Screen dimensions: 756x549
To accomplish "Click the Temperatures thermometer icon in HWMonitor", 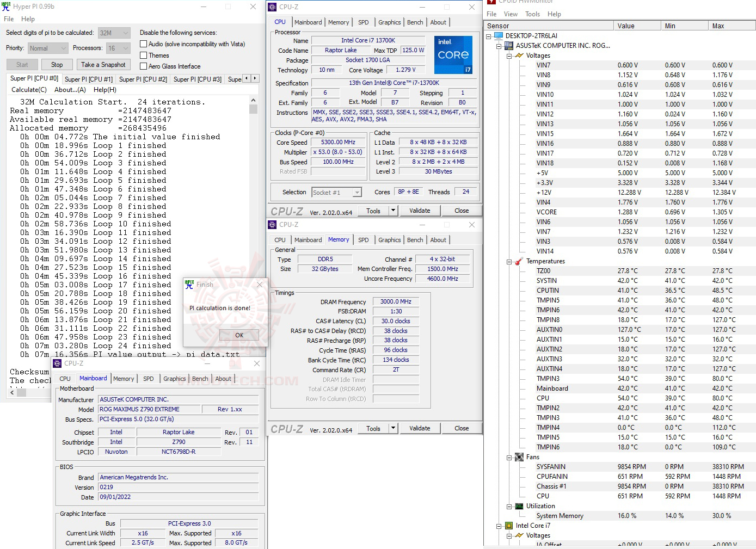I will click(519, 261).
